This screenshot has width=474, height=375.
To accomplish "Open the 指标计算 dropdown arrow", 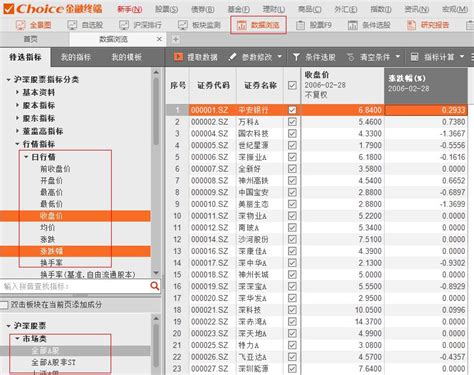I will coord(462,57).
